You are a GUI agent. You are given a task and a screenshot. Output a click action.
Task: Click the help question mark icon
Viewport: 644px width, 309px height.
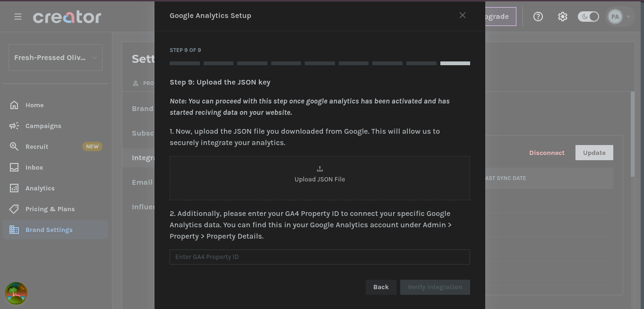click(x=538, y=17)
